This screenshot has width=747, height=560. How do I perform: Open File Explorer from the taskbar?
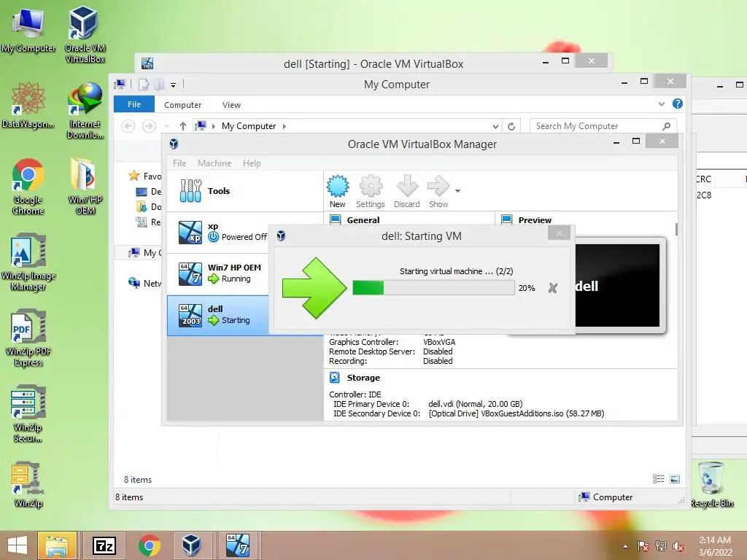(x=57, y=545)
